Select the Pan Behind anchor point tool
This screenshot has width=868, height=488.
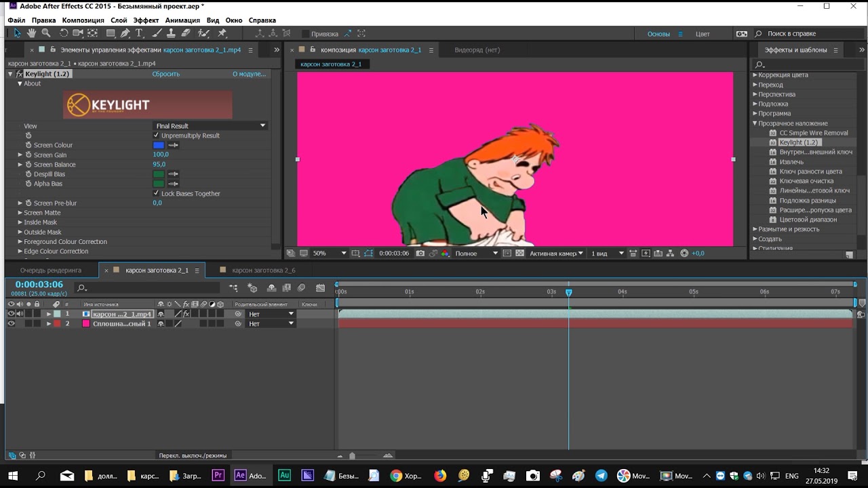click(x=93, y=33)
